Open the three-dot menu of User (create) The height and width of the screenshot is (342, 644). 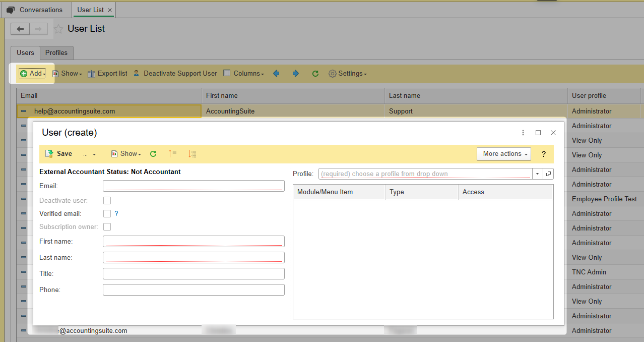tap(523, 133)
